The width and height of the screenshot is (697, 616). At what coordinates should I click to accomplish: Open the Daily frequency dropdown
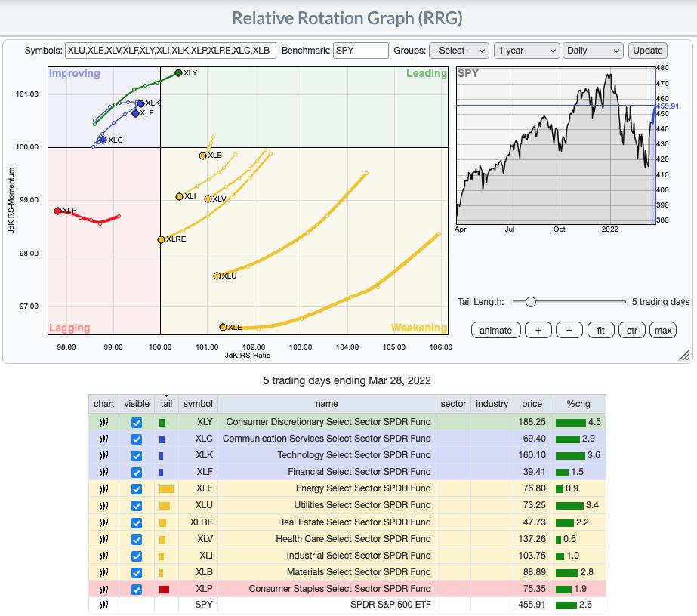593,51
